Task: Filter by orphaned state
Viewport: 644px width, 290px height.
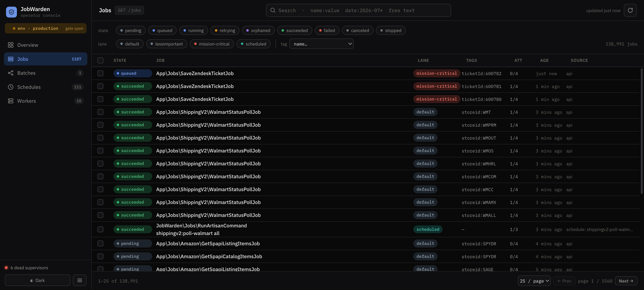Action: tap(258, 30)
